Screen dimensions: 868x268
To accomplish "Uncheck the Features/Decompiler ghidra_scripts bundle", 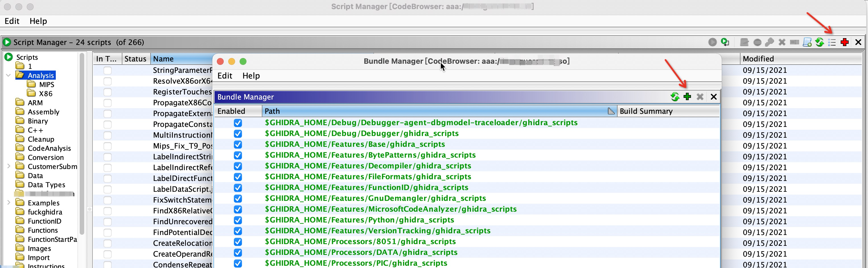I will (238, 166).
